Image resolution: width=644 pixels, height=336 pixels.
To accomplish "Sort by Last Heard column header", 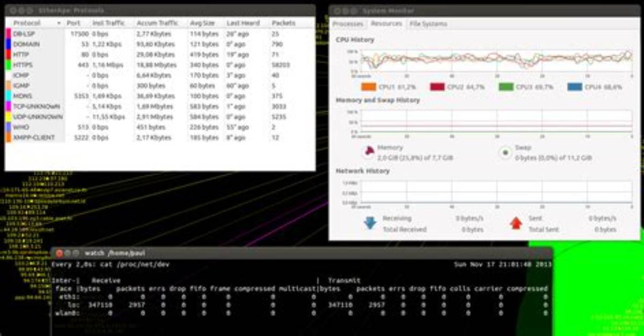I will [x=243, y=23].
